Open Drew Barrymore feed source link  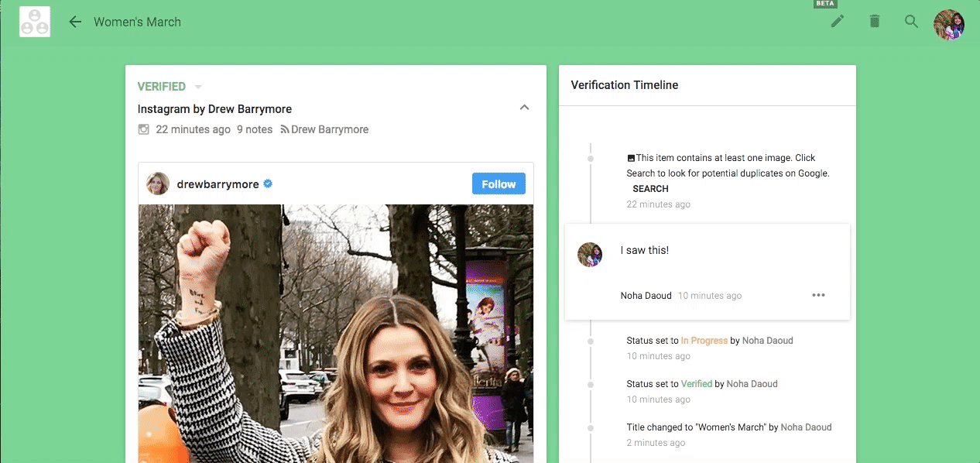pyautogui.click(x=324, y=129)
